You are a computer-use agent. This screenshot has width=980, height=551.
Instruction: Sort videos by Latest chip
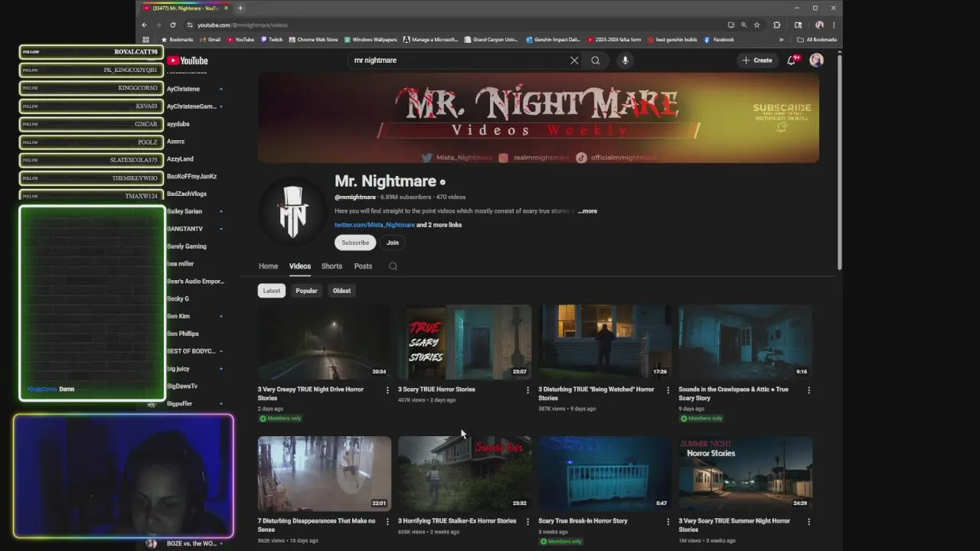[272, 291]
